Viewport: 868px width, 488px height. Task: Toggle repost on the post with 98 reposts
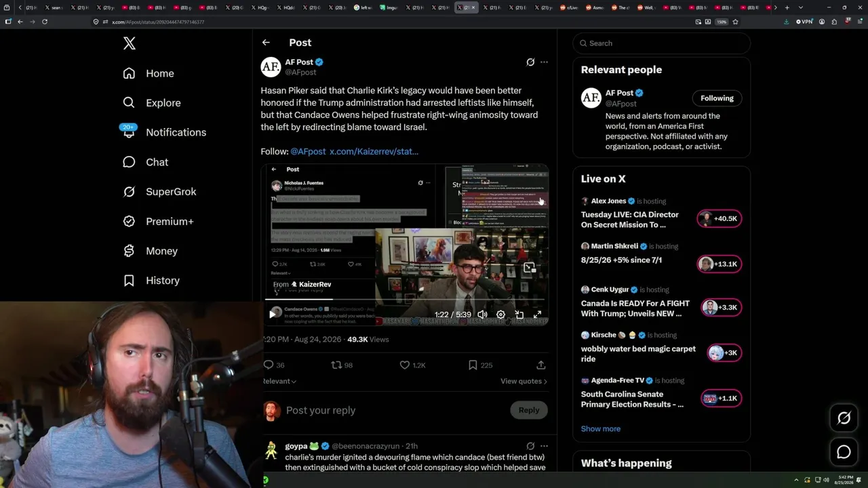point(341,365)
